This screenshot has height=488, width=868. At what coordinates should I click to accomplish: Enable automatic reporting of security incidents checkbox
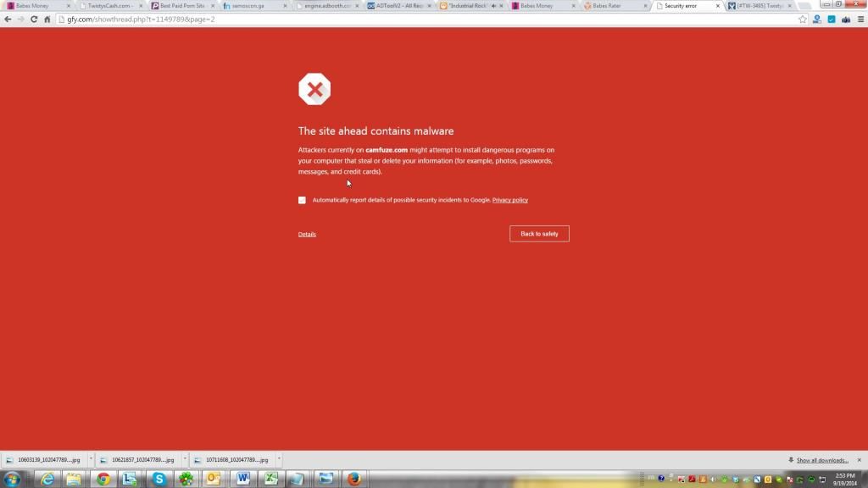point(302,200)
